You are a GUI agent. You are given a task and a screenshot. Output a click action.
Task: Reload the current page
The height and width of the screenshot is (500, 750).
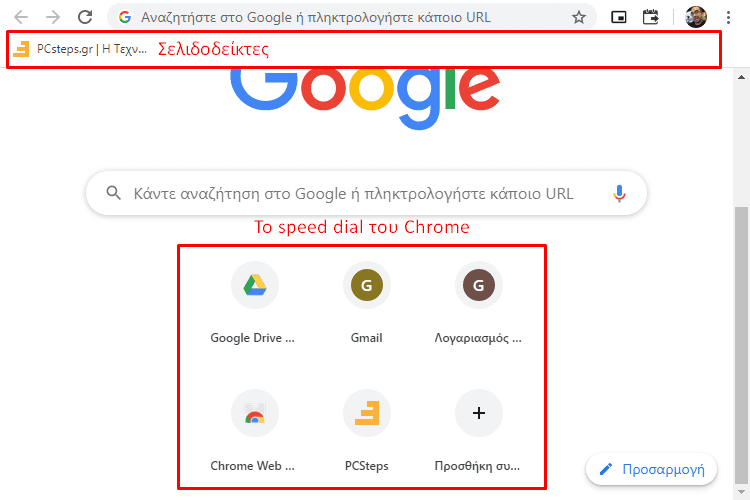[85, 17]
